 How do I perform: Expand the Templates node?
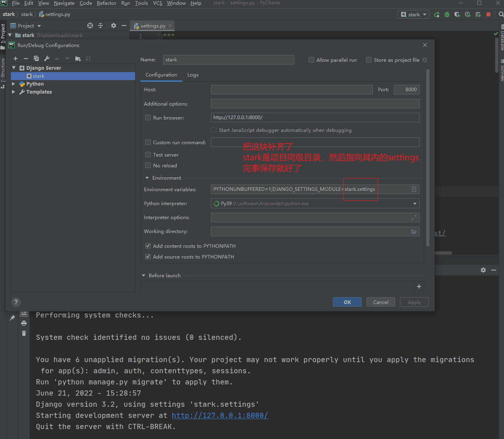(x=14, y=92)
